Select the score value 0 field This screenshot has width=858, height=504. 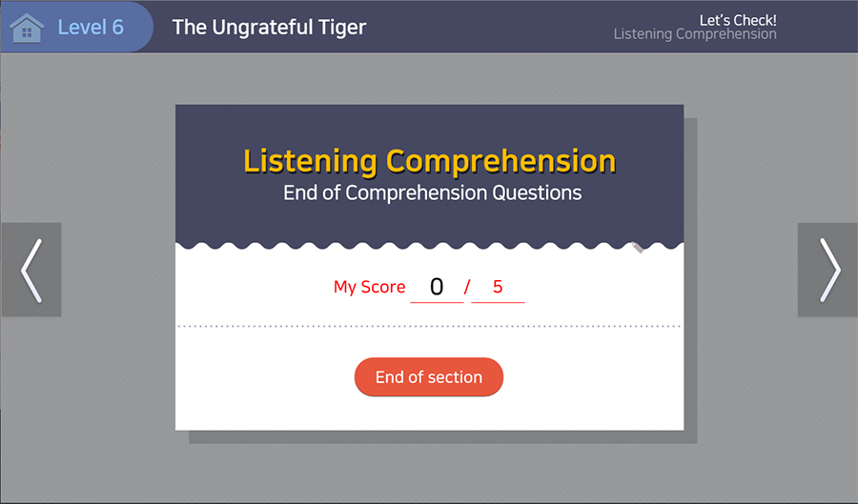click(x=437, y=287)
